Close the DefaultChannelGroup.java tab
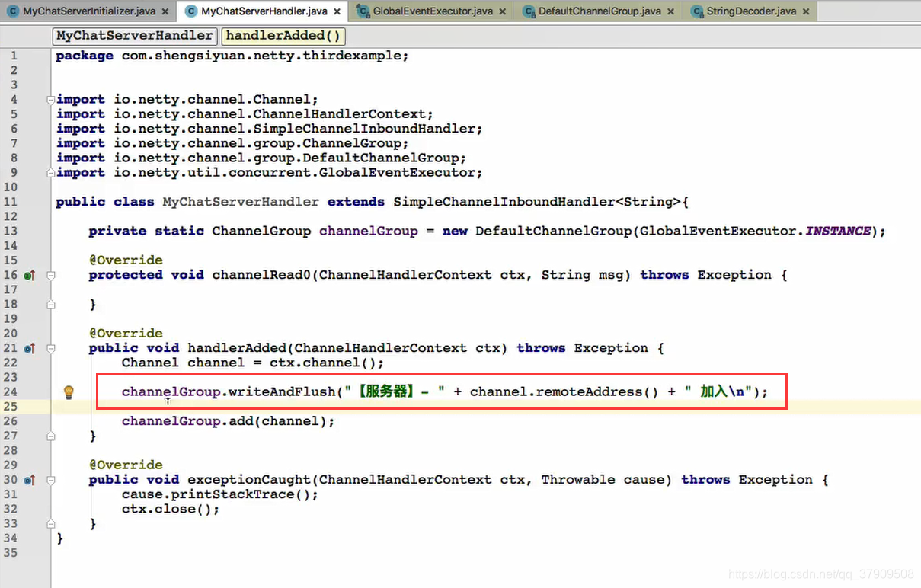Viewport: 921px width, 588px height. pyautogui.click(x=670, y=12)
